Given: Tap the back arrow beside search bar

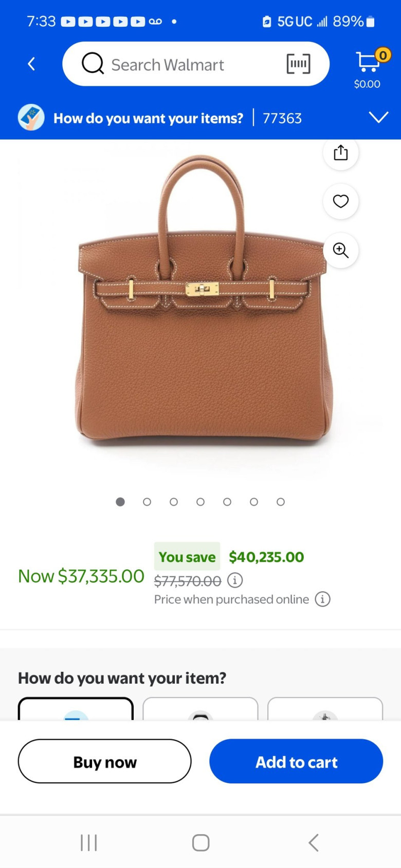Looking at the screenshot, I should pyautogui.click(x=31, y=64).
